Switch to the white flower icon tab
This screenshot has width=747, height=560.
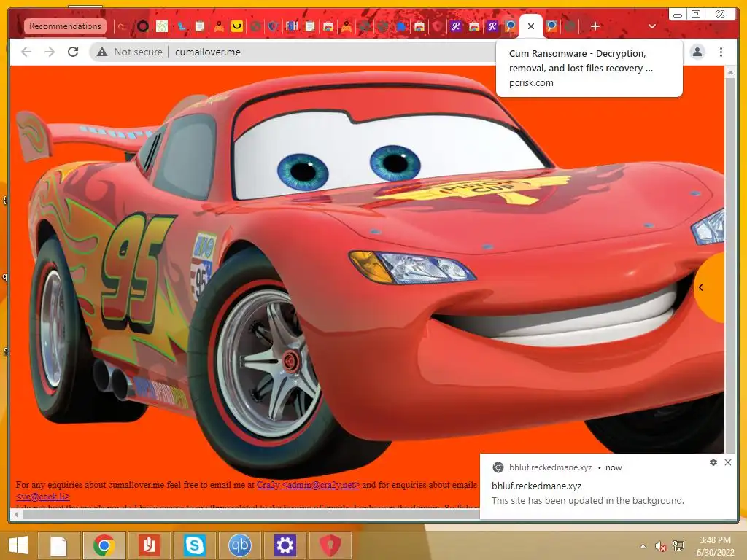[162, 26]
